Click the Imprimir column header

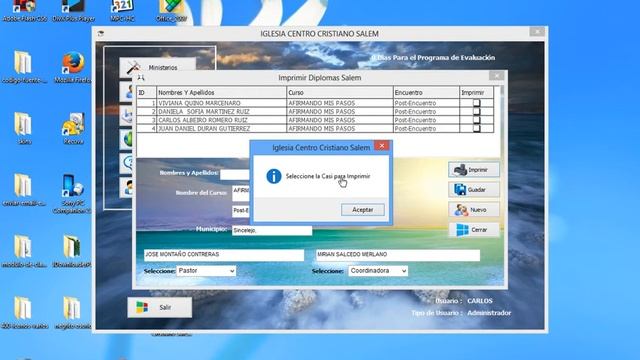tap(476, 93)
